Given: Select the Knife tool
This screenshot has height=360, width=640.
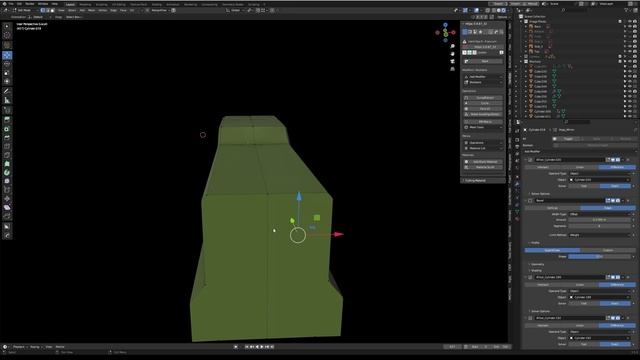Looking at the screenshot, I should (7, 155).
